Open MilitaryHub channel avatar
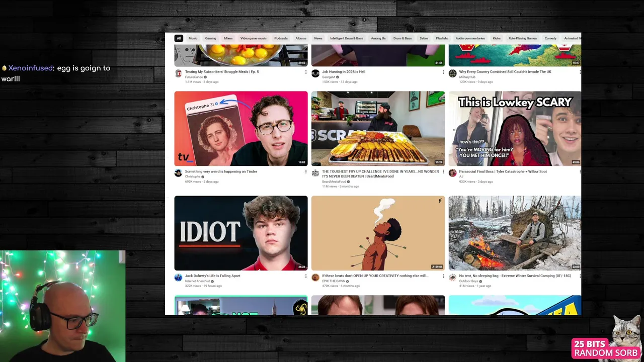644x362 pixels. coord(452,73)
